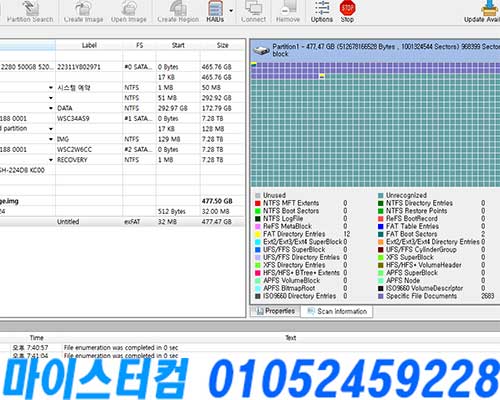This screenshot has height=400, width=500.
Task: Open the dropdown arrow beside RECOVERY
Action: 51,160
